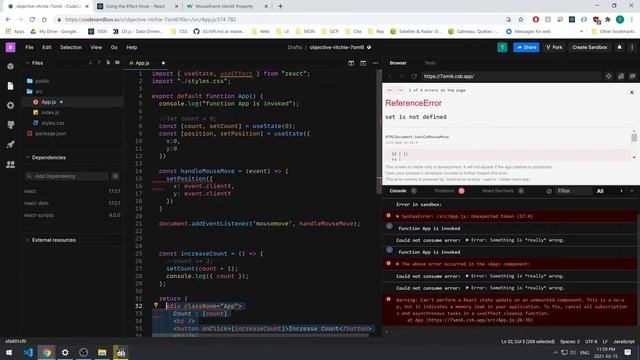Viewport: 640px width, 360px height.
Task: Select the App.js editor tab
Action: coord(142,63)
